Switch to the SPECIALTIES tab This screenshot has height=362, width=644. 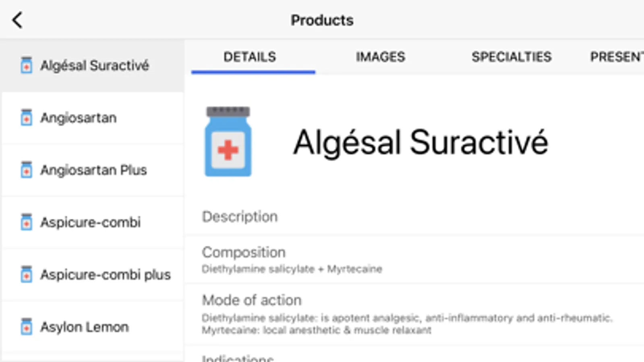(511, 57)
